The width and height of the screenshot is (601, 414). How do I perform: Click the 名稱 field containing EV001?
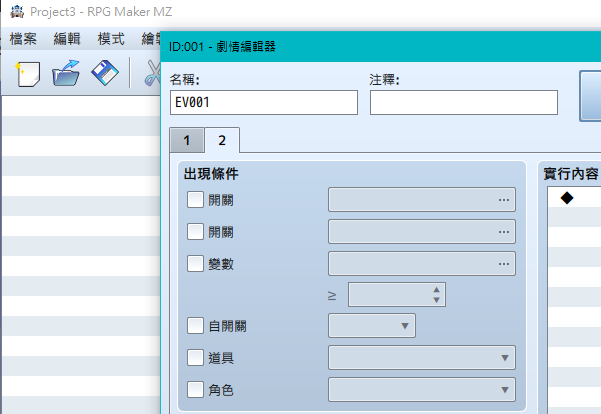click(x=264, y=102)
